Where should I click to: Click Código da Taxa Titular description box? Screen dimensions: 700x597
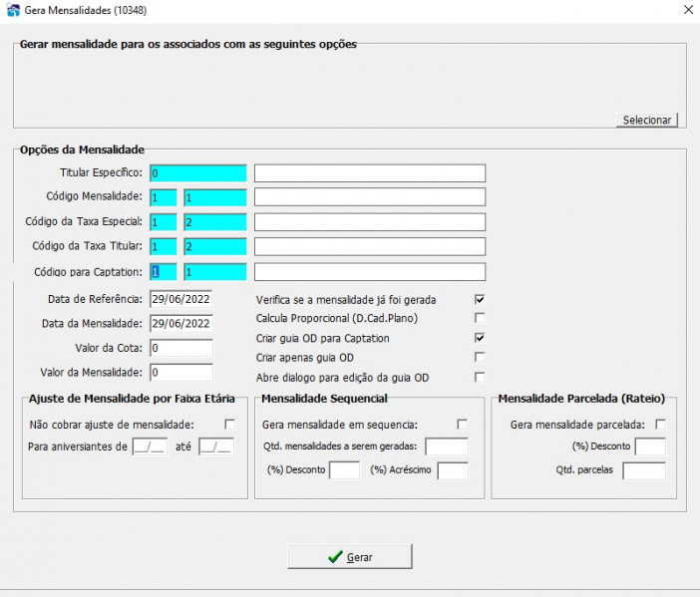370,247
